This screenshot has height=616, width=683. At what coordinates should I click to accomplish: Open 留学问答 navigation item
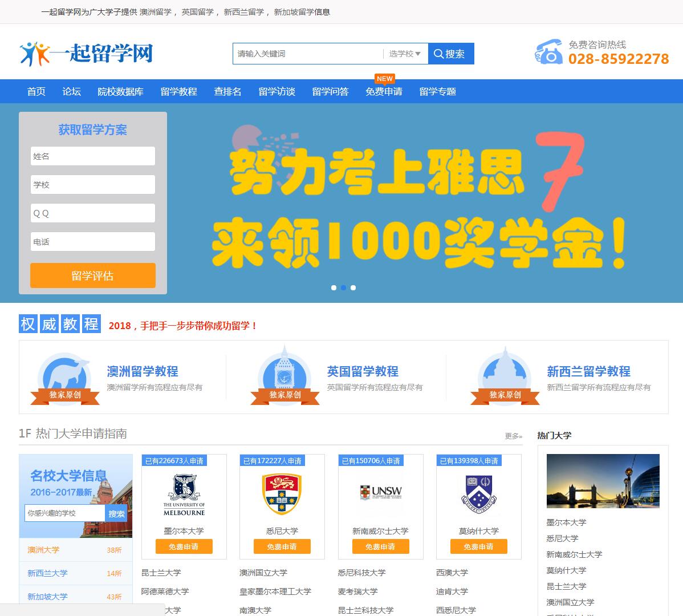tap(330, 91)
